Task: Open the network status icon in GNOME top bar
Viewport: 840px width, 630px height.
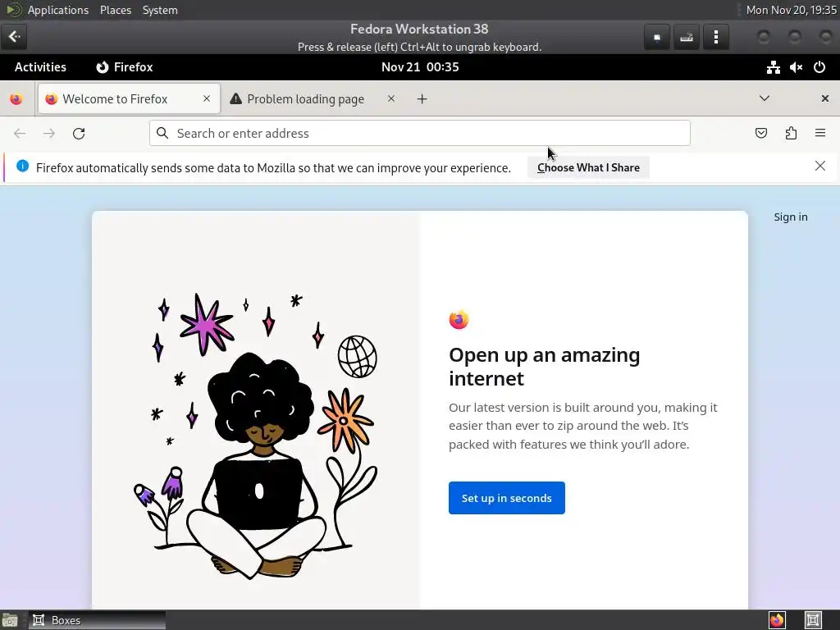Action: [x=773, y=67]
